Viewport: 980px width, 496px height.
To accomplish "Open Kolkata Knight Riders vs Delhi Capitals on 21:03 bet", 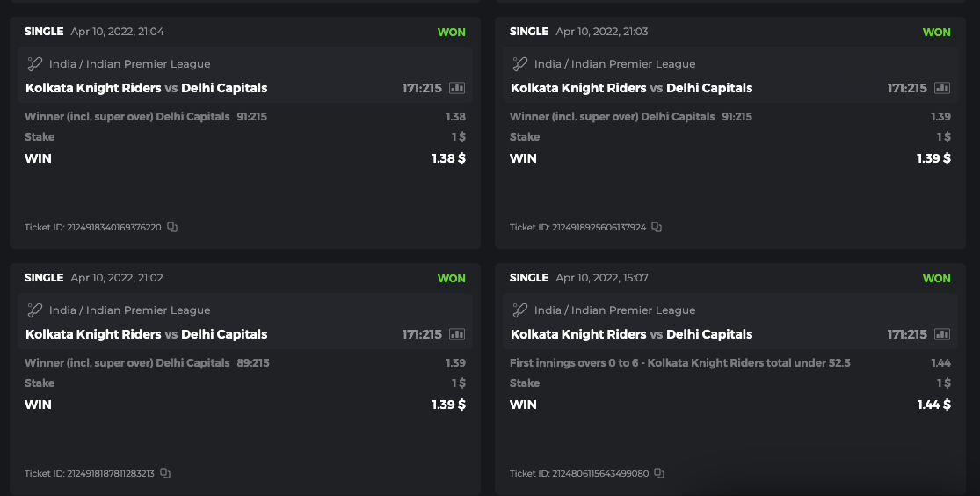I will (631, 88).
